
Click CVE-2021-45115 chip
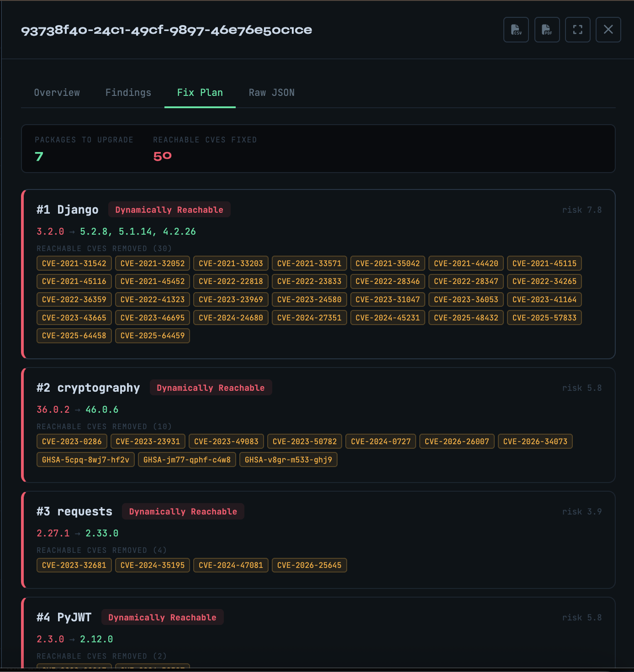pyautogui.click(x=544, y=263)
